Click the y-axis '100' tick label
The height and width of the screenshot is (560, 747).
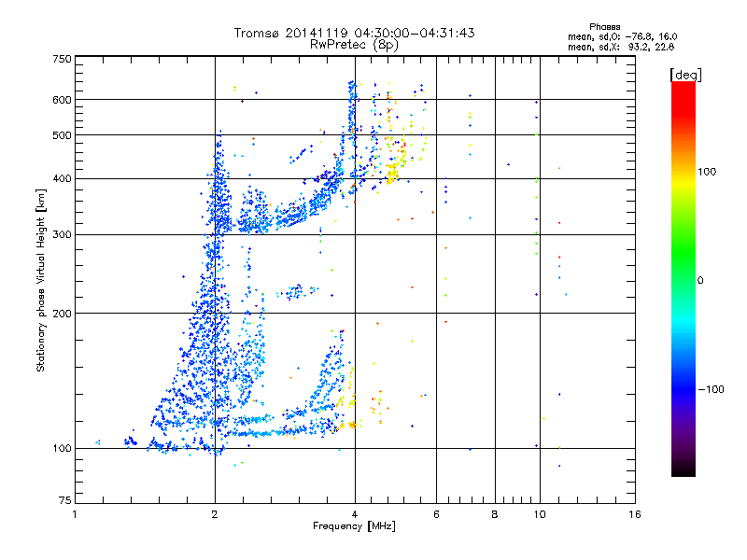coord(62,449)
